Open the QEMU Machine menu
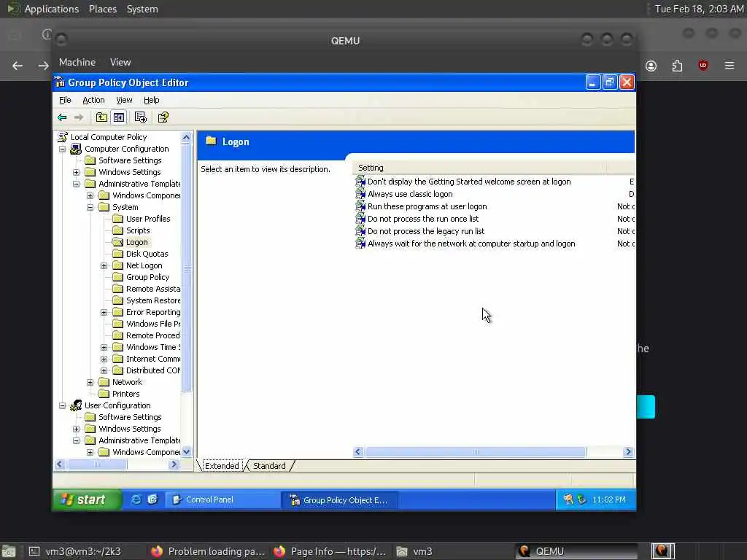Screen dimensions: 747x560 (77, 63)
